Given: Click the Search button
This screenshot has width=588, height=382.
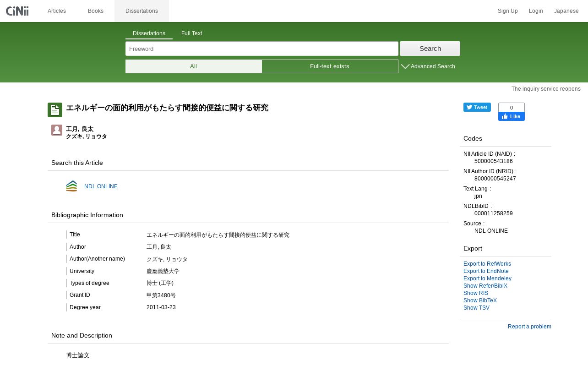Looking at the screenshot, I should [430, 49].
